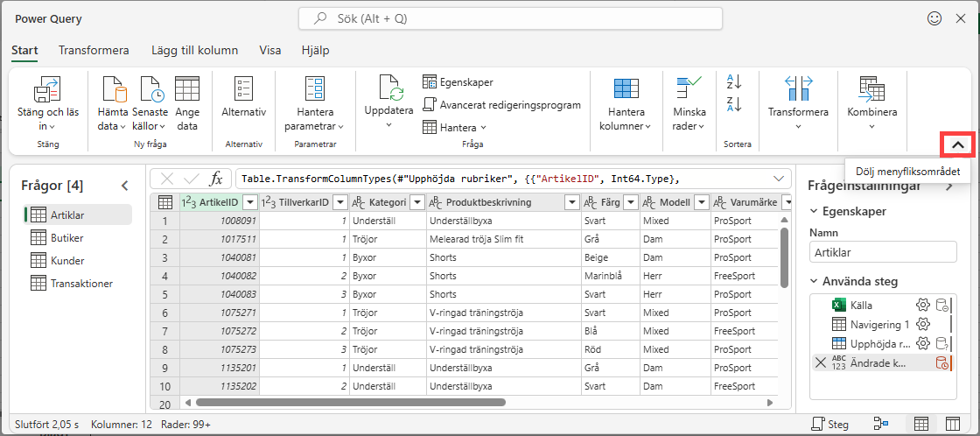
Task: Switch to schema view in status bar
Action: 953,424
